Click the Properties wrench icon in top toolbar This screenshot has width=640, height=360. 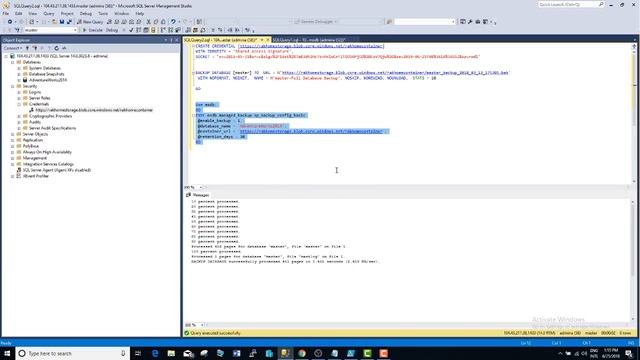470,22
